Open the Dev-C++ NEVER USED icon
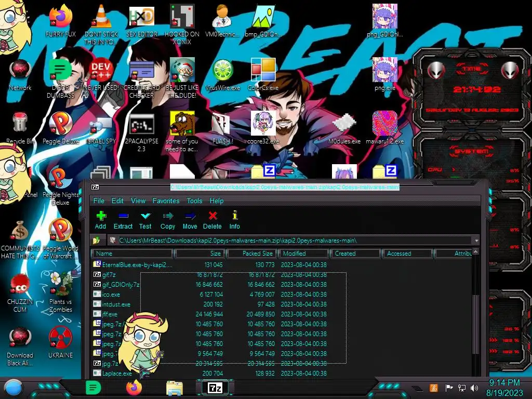The image size is (532, 399). click(x=101, y=75)
